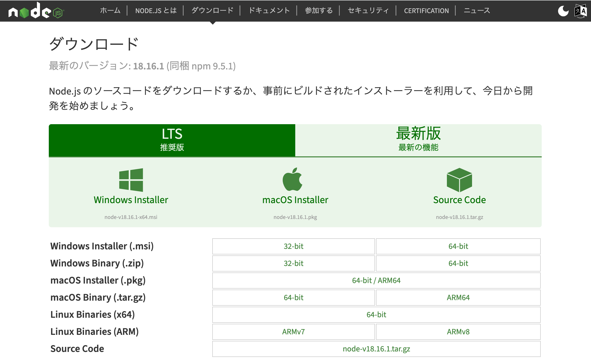Screen dimensions: 591x364
Task: Download macOS Binary ARM64
Action: click(458, 298)
